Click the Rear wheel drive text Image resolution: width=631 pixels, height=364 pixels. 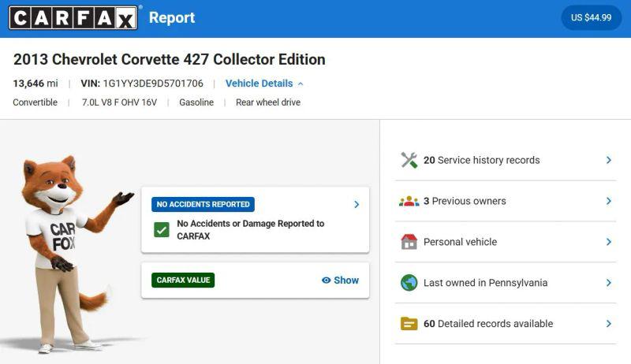coord(268,102)
